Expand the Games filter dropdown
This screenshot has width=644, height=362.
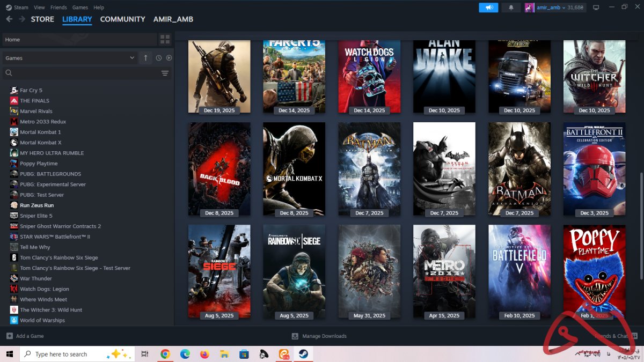click(70, 58)
